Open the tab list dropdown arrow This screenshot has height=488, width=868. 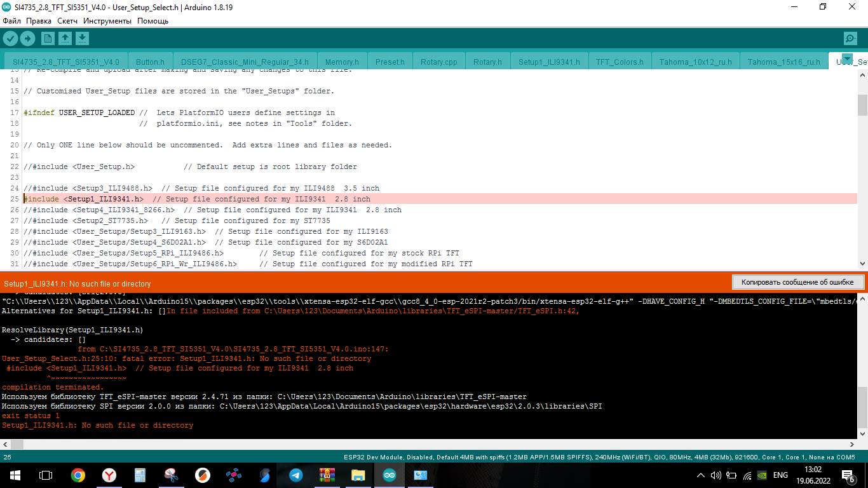tap(846, 58)
